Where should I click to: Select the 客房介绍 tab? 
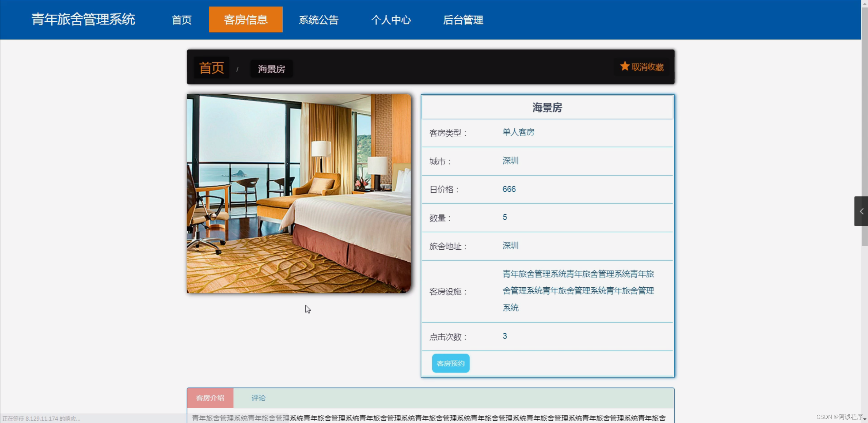coord(210,398)
